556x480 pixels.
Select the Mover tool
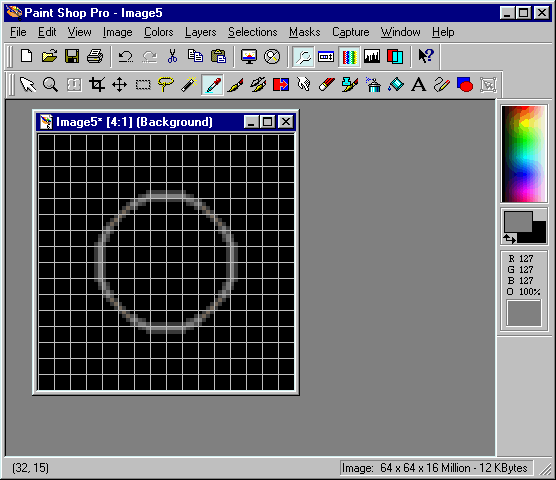[119, 85]
